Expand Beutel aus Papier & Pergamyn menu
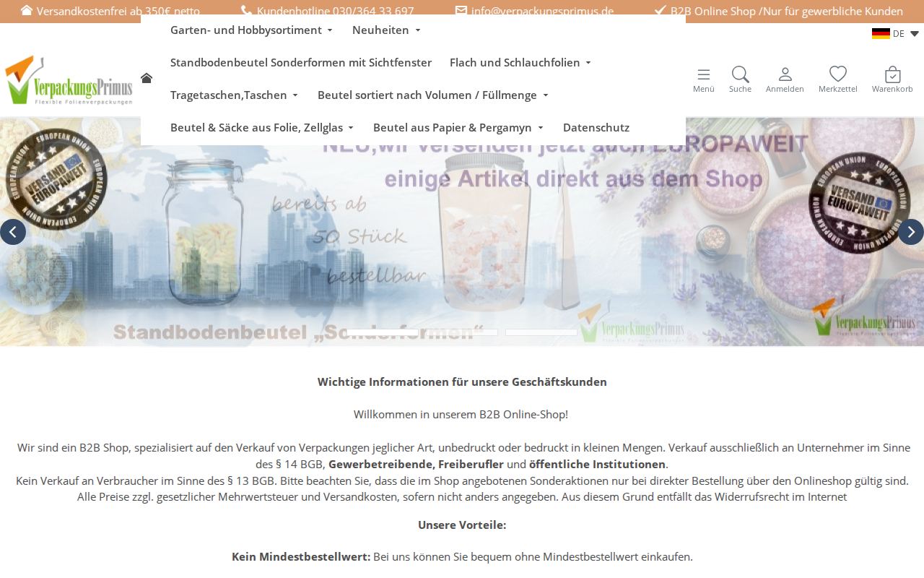Image resolution: width=924 pixels, height=578 pixels. coord(458,127)
